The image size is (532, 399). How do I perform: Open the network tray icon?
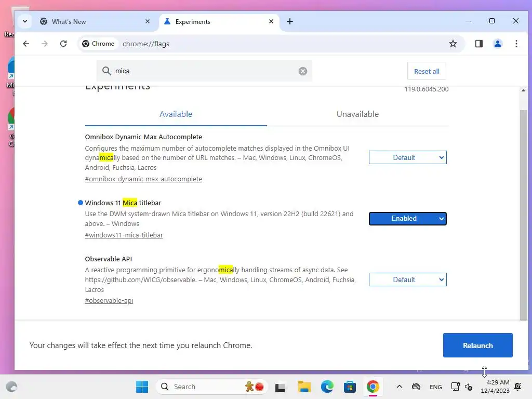[x=455, y=387]
